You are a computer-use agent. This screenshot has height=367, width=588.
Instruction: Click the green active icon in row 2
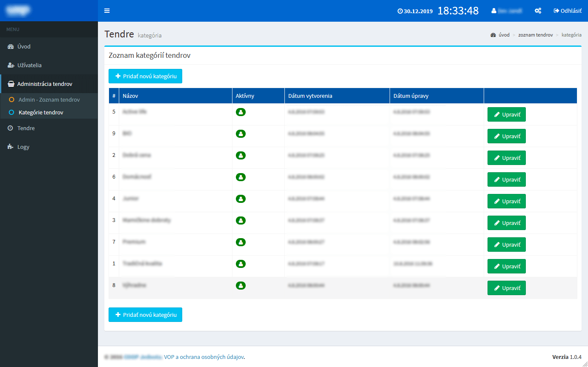click(241, 155)
